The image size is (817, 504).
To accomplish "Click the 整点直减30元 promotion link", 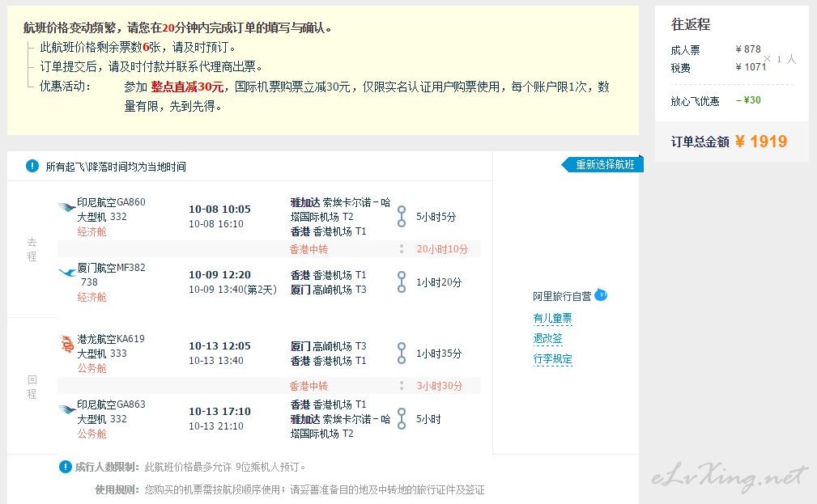I will (x=187, y=87).
